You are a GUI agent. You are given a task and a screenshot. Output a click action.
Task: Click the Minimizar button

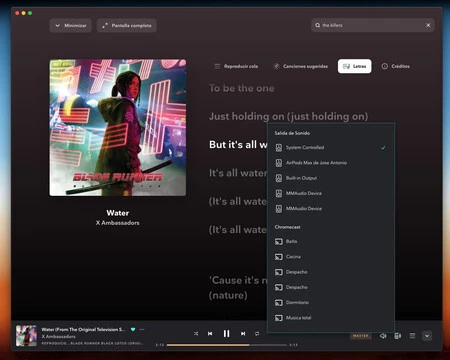point(70,25)
